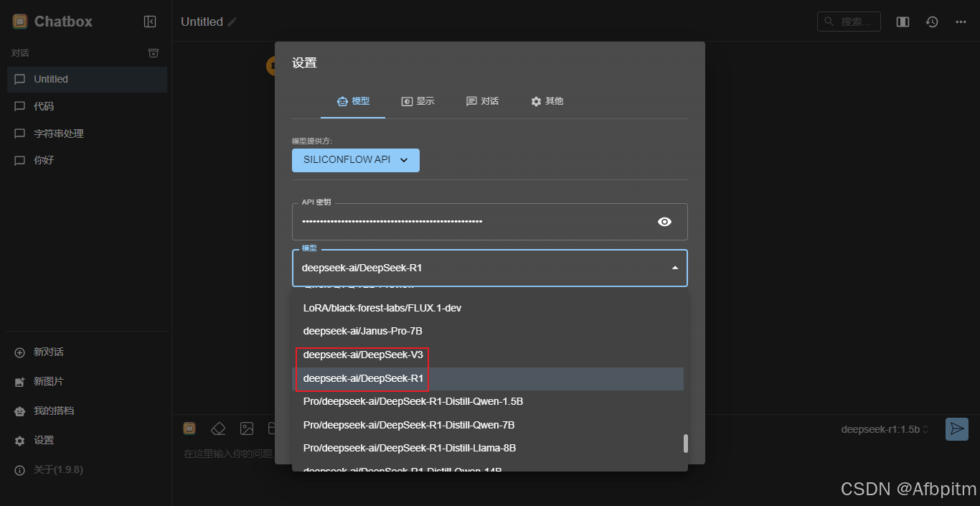Image resolution: width=980 pixels, height=506 pixels.
Task: Choose Pro DeepSeek-R1-Distill-Llama-8B option
Action: pos(488,448)
